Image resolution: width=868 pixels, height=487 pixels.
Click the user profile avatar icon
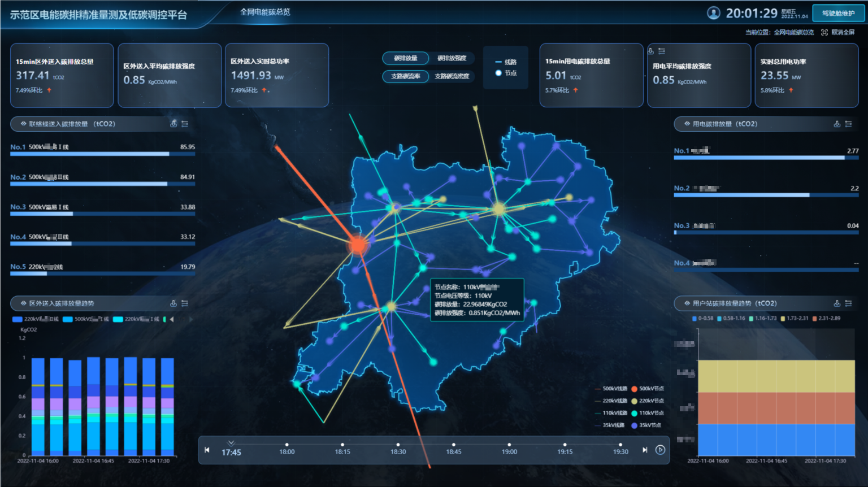[714, 13]
